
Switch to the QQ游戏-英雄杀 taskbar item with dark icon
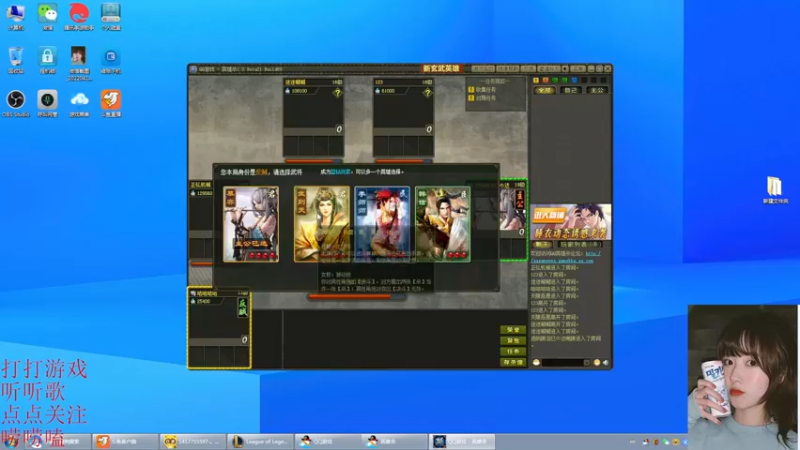(462, 441)
